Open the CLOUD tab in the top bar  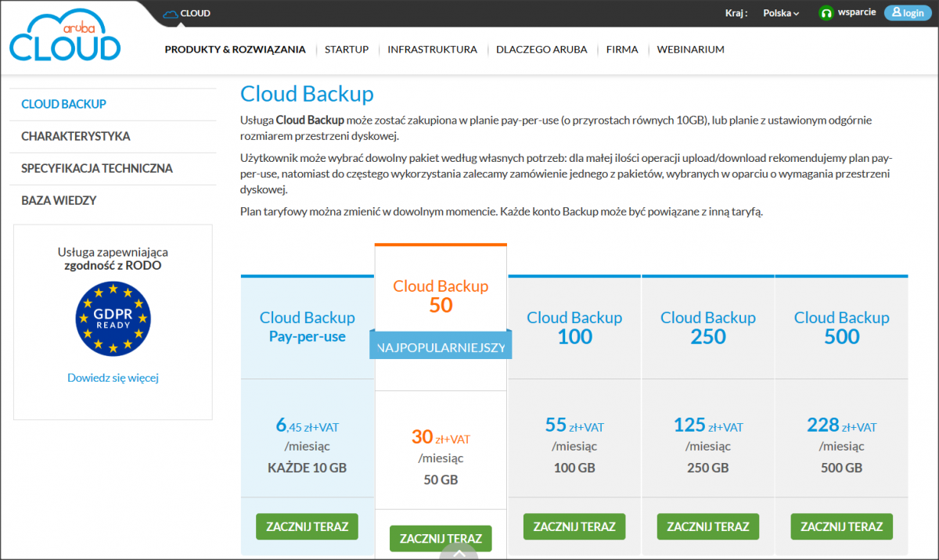[x=187, y=13]
